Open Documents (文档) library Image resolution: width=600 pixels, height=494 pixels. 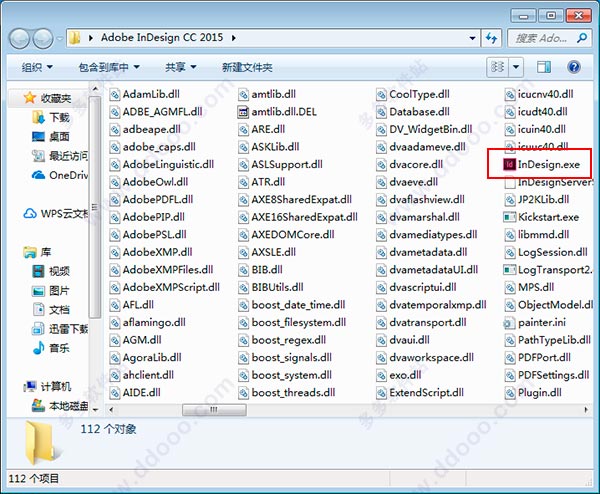tap(51, 310)
